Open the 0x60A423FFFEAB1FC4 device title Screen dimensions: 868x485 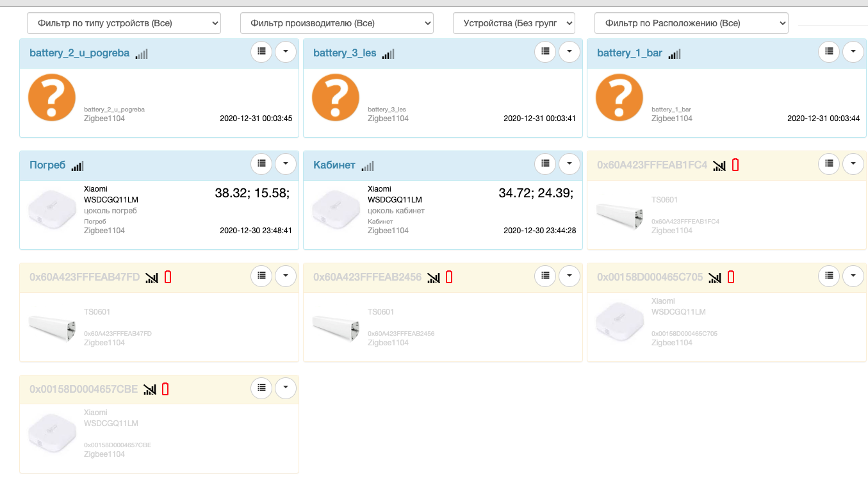[652, 165]
